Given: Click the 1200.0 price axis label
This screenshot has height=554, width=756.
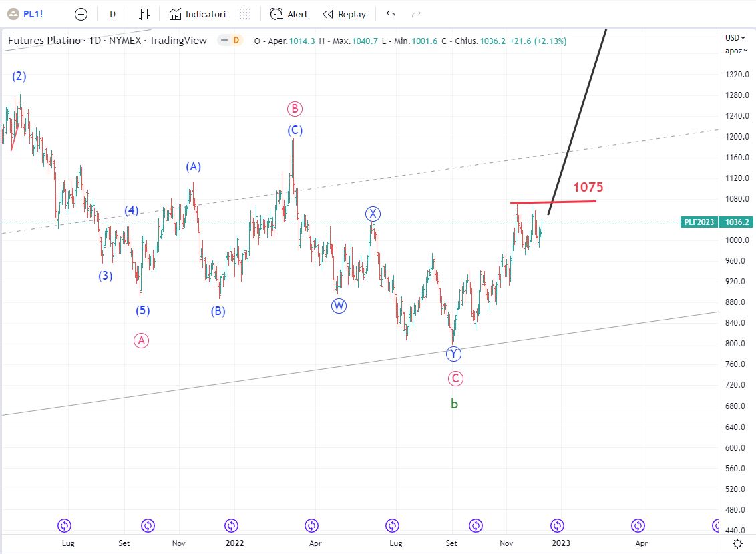Looking at the screenshot, I should click(x=737, y=137).
